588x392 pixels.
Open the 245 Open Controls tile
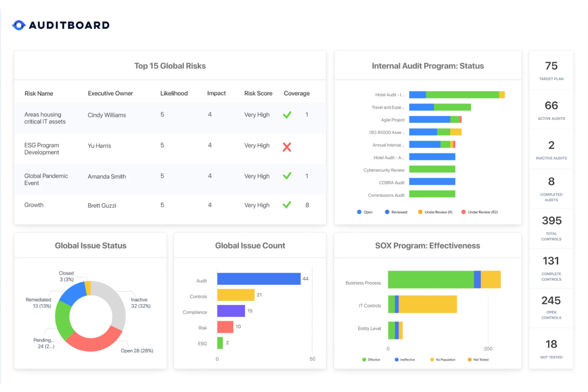[x=551, y=308]
